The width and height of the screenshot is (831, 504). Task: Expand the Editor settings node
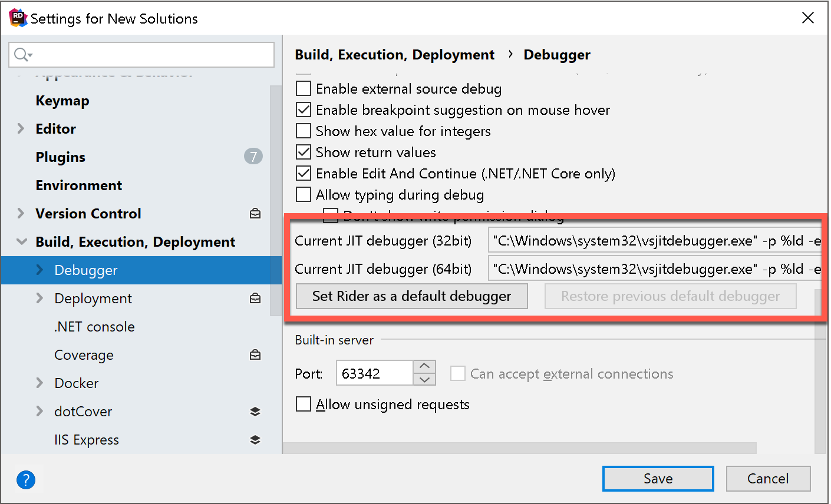[21, 129]
